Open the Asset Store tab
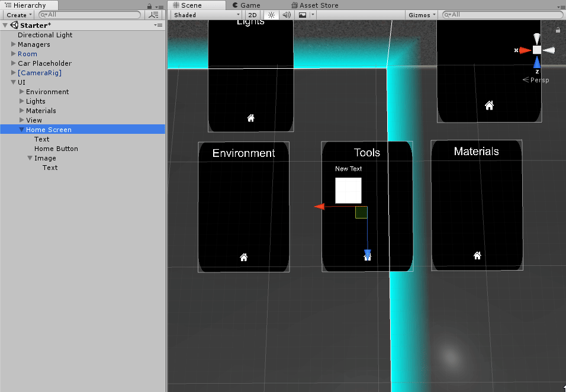 (x=319, y=5)
